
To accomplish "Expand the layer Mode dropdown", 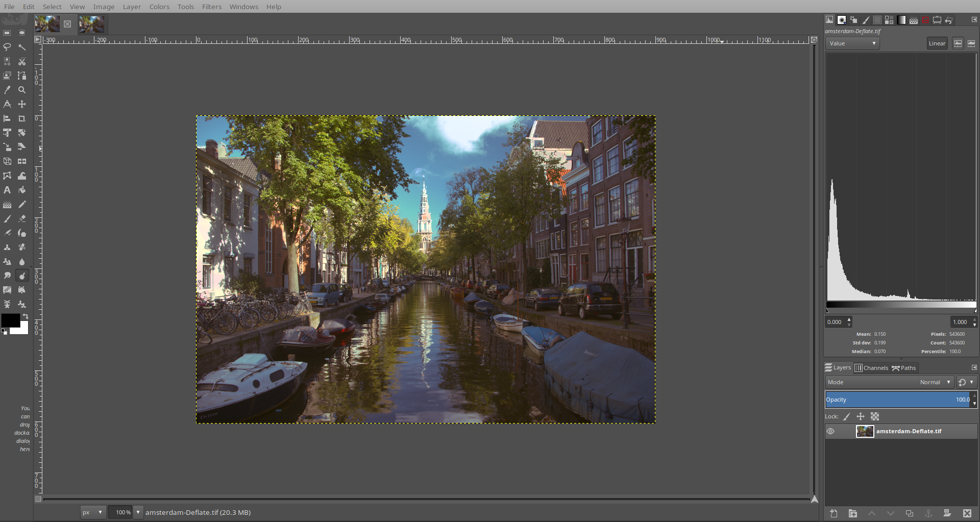I will point(888,382).
